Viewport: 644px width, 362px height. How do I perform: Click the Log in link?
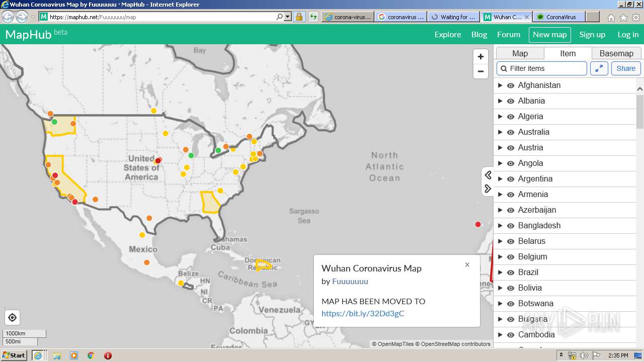(x=628, y=35)
